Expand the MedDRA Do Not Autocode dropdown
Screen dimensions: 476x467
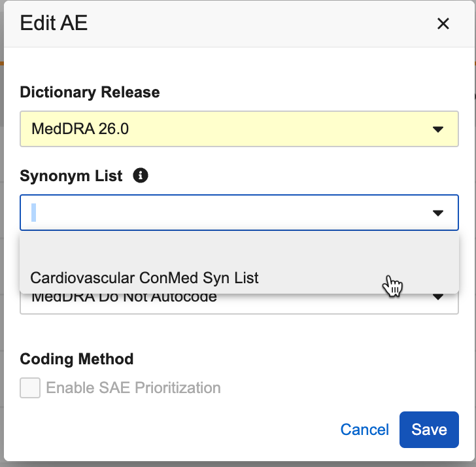239,301
